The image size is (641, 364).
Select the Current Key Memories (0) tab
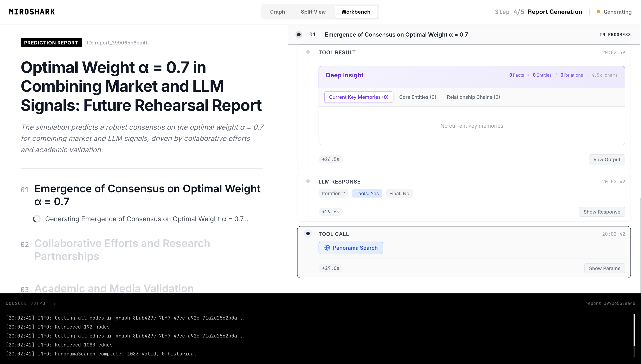[x=358, y=97]
